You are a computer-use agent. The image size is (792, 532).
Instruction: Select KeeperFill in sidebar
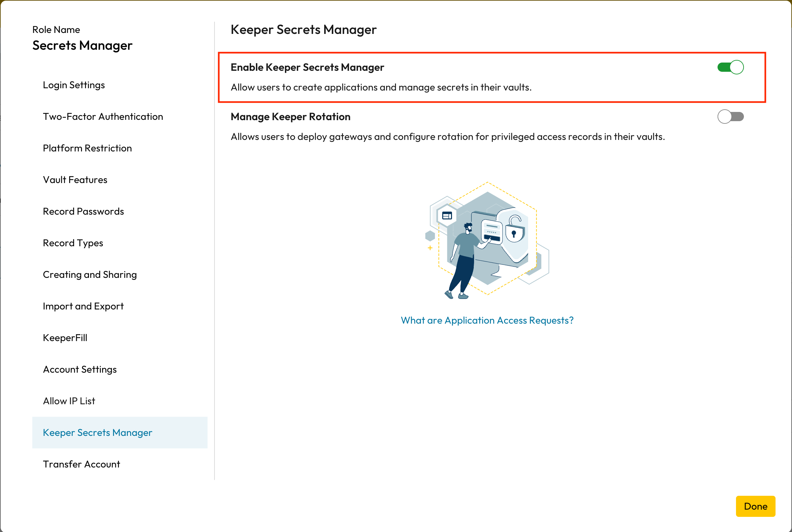click(65, 337)
